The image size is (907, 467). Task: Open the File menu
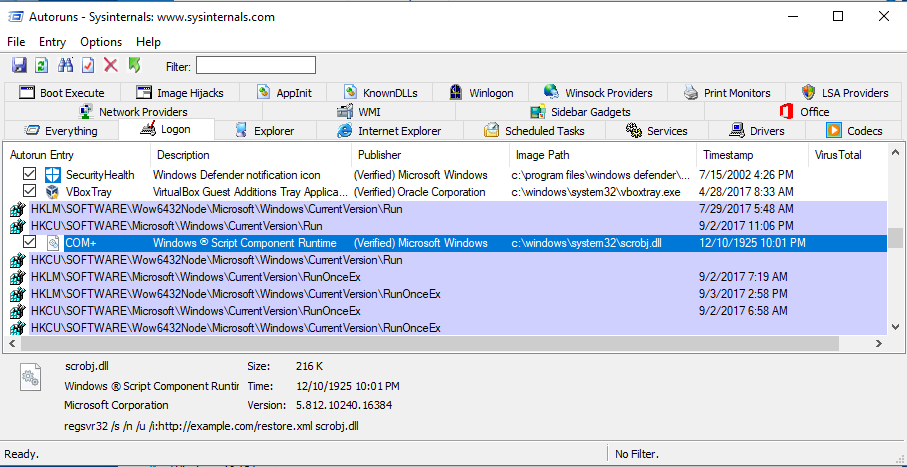pyautogui.click(x=16, y=42)
